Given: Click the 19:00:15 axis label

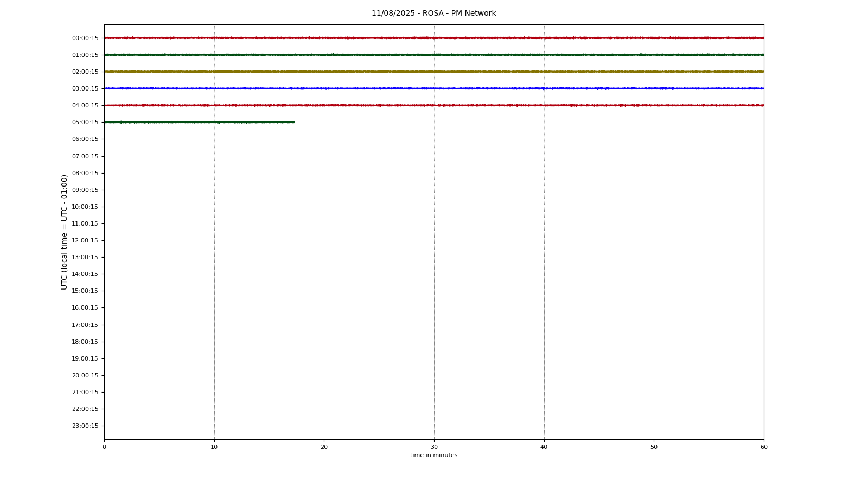Looking at the screenshot, I should click(85, 358).
